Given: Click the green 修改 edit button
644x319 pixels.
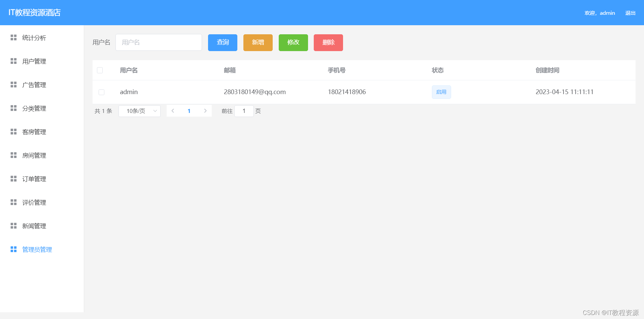Looking at the screenshot, I should point(293,42).
